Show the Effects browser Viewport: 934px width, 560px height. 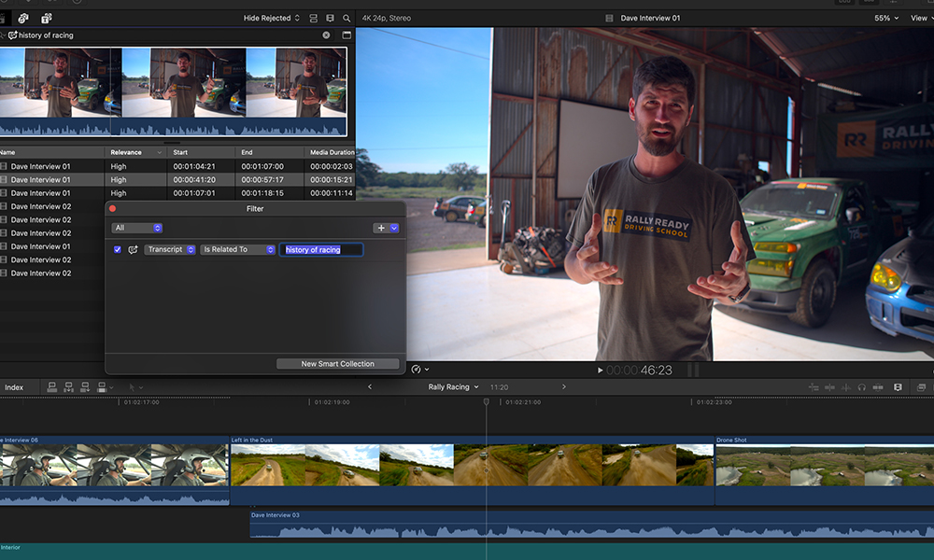click(922, 387)
